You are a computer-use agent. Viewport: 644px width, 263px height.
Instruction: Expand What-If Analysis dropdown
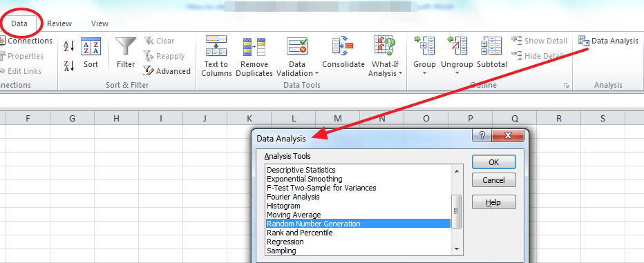(x=400, y=73)
